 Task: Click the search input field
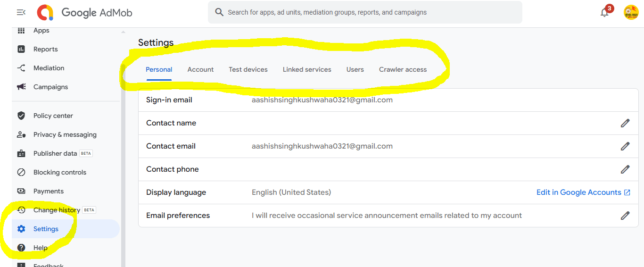tap(365, 12)
